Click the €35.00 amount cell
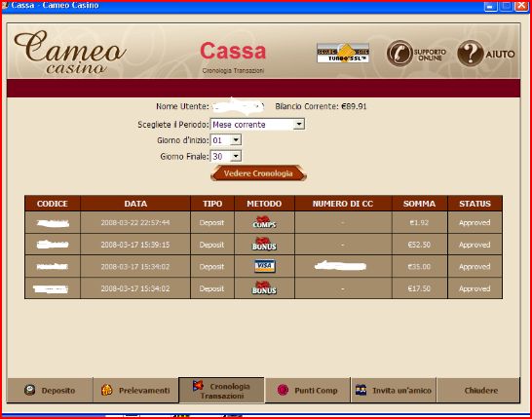Viewport: 532px width, 419px height. pyautogui.click(x=419, y=267)
